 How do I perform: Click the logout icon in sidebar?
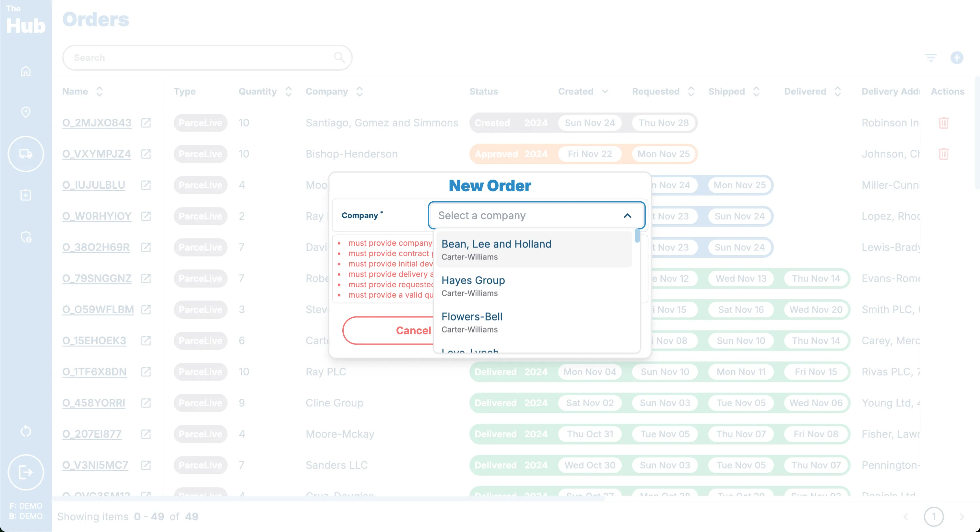(26, 472)
